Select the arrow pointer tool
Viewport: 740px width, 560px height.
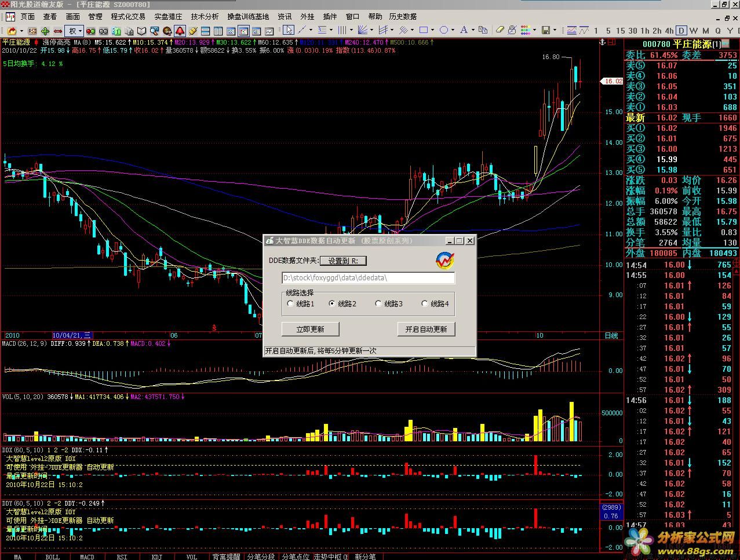[288, 30]
